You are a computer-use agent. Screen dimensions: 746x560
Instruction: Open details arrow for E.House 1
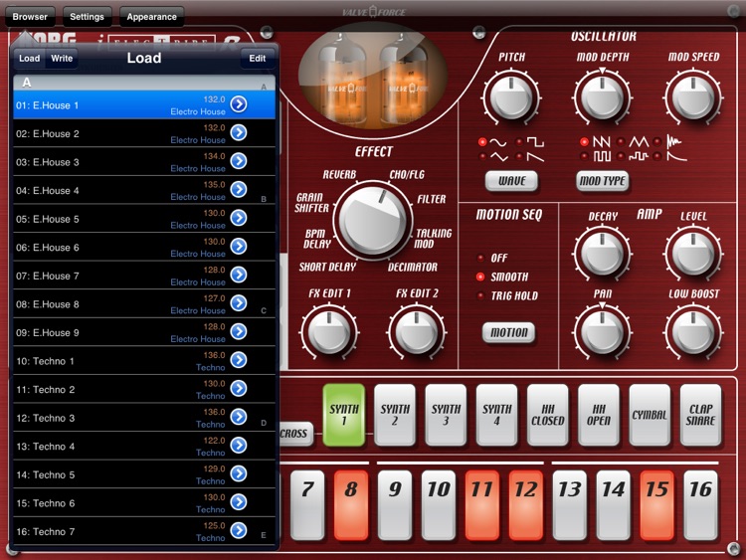pos(239,104)
